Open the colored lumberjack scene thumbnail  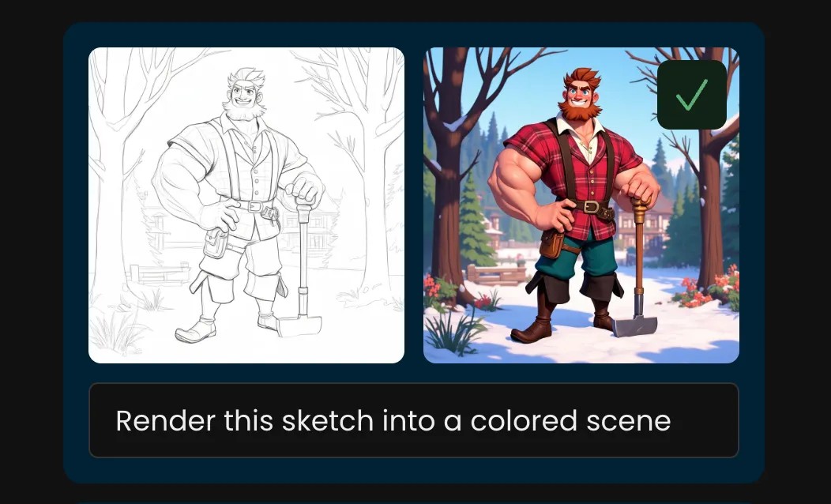pos(581,205)
